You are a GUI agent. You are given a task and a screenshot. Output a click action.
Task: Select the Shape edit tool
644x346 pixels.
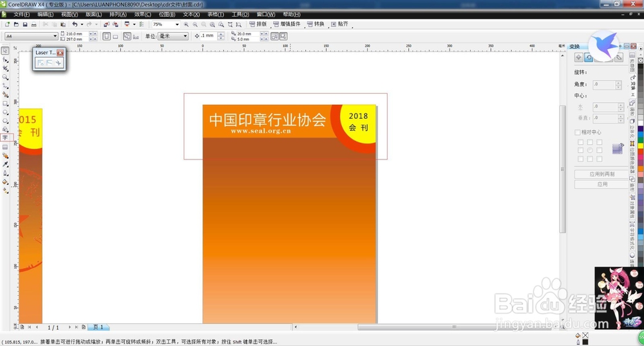(5, 60)
